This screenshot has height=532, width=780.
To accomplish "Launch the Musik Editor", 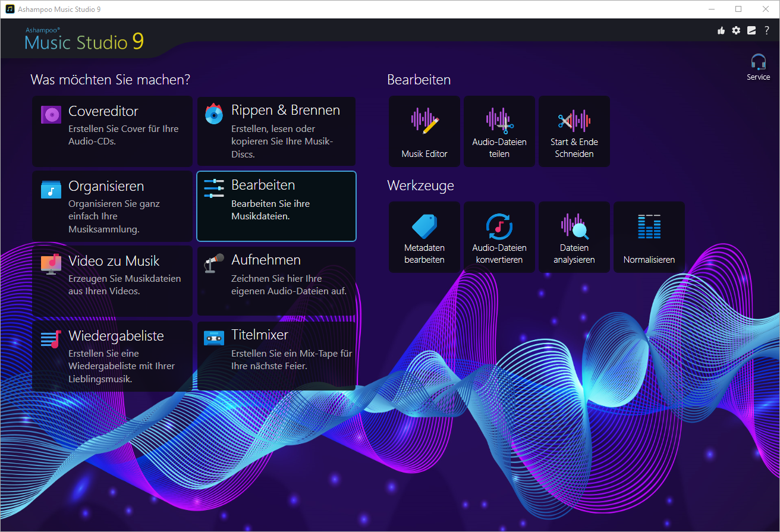I will coord(424,131).
